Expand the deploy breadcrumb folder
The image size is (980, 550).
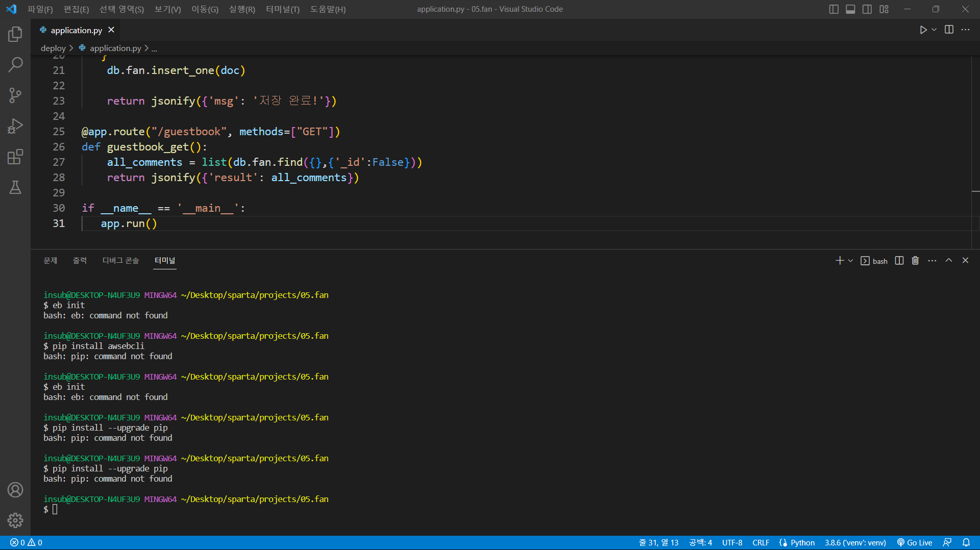pos(53,48)
